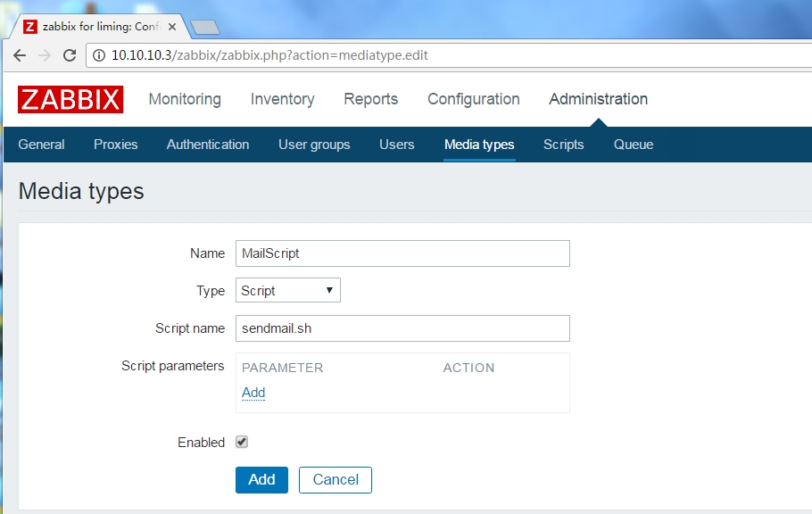This screenshot has width=812, height=514.
Task: Go to the Scripts submenu
Action: [x=563, y=145]
